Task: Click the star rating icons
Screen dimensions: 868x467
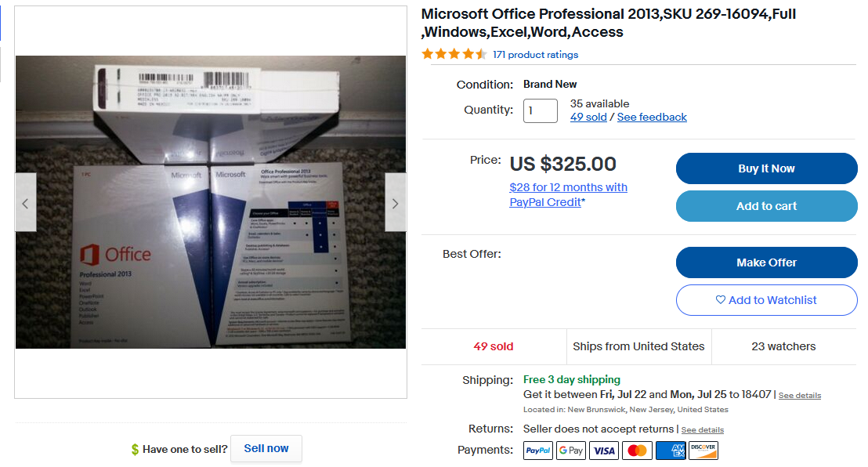Action: (454, 54)
